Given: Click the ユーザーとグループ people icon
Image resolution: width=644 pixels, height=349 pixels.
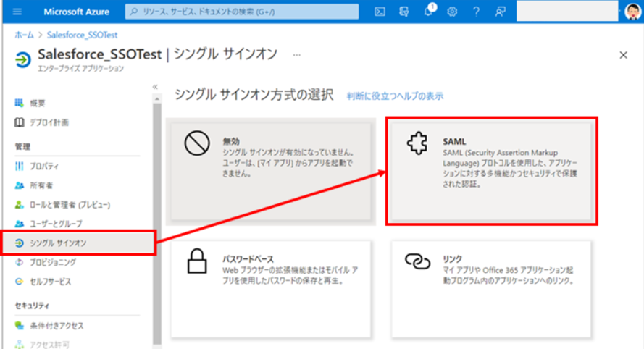Looking at the screenshot, I should click(20, 224).
